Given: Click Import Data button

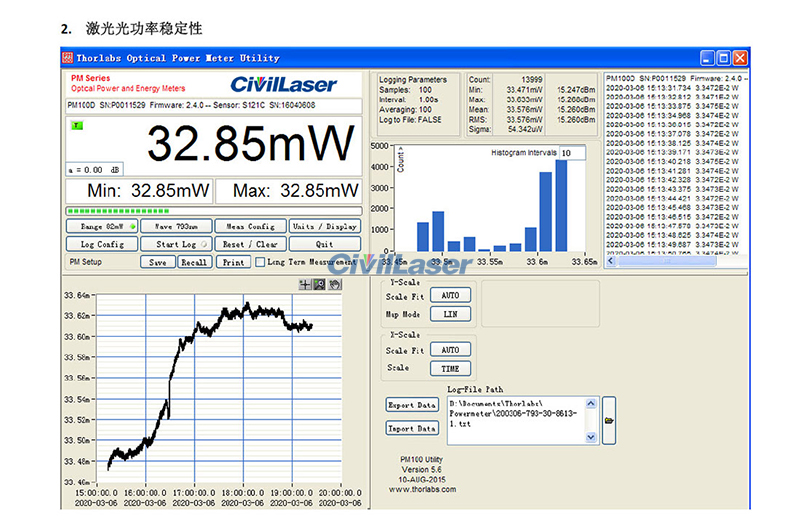Looking at the screenshot, I should 412,428.
